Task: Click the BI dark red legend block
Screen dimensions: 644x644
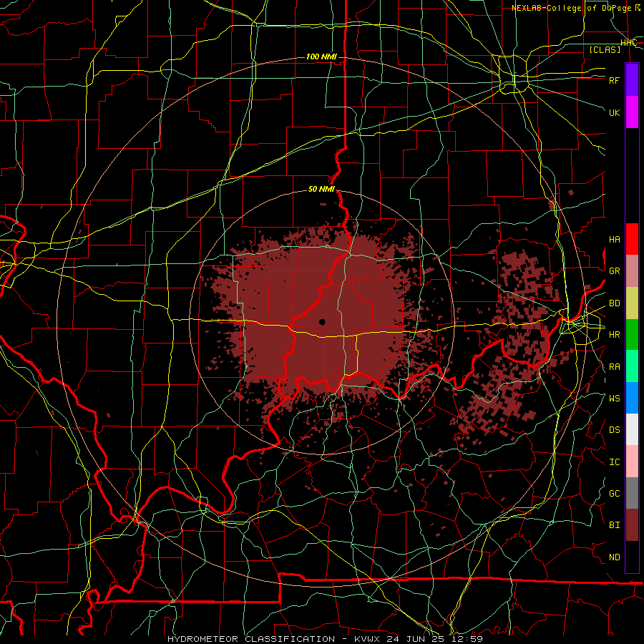Action: [632, 525]
